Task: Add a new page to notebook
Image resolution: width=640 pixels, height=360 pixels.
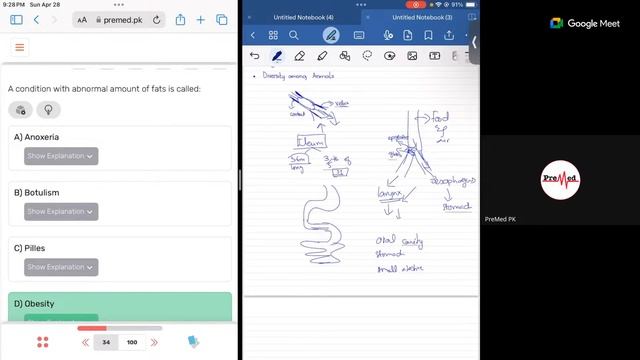Action: click(408, 36)
